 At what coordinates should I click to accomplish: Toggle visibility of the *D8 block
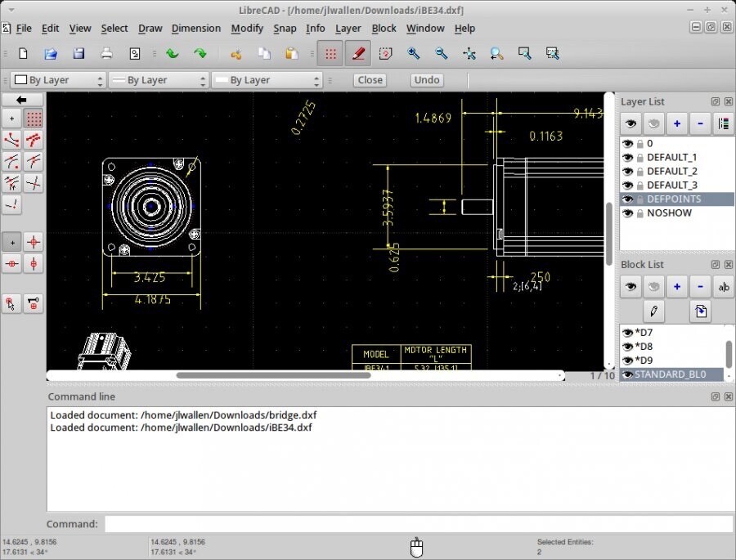click(x=628, y=346)
